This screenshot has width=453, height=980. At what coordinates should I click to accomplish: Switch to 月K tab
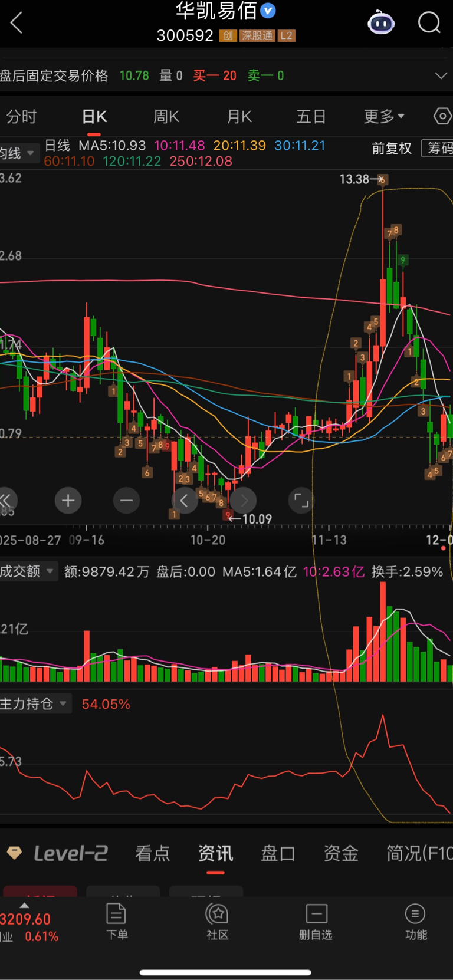point(239,117)
